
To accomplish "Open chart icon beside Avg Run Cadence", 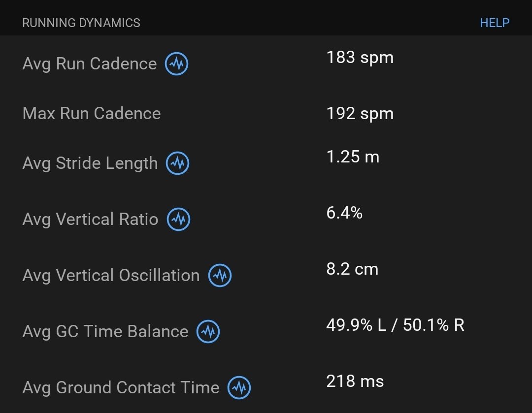I will click(x=176, y=64).
